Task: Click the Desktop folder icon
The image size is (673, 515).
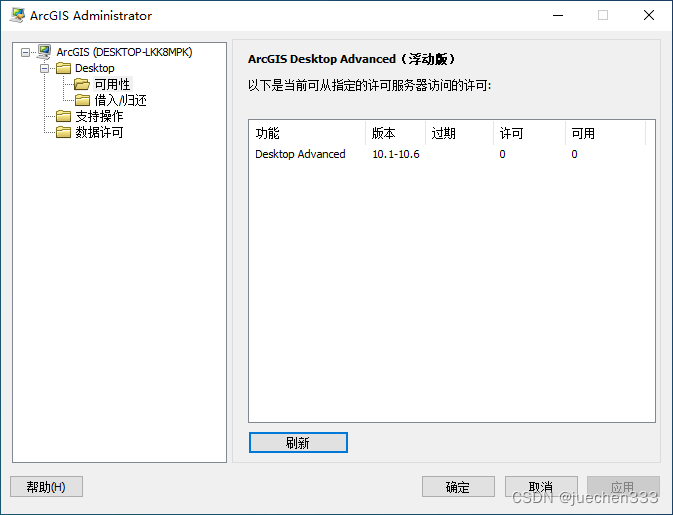Action: (x=64, y=68)
